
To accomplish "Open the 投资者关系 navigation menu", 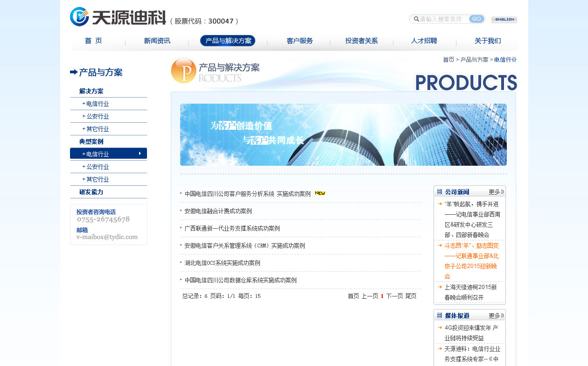I will point(362,41).
